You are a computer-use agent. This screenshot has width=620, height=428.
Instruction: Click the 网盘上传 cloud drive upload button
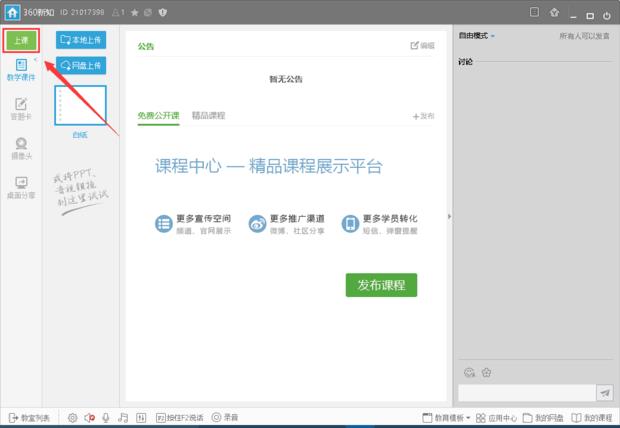(80, 65)
